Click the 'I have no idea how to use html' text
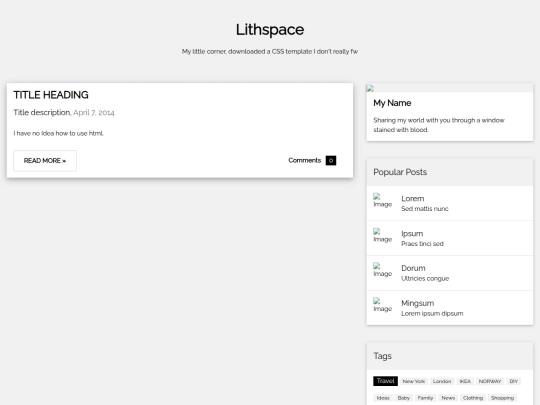 pos(59,133)
